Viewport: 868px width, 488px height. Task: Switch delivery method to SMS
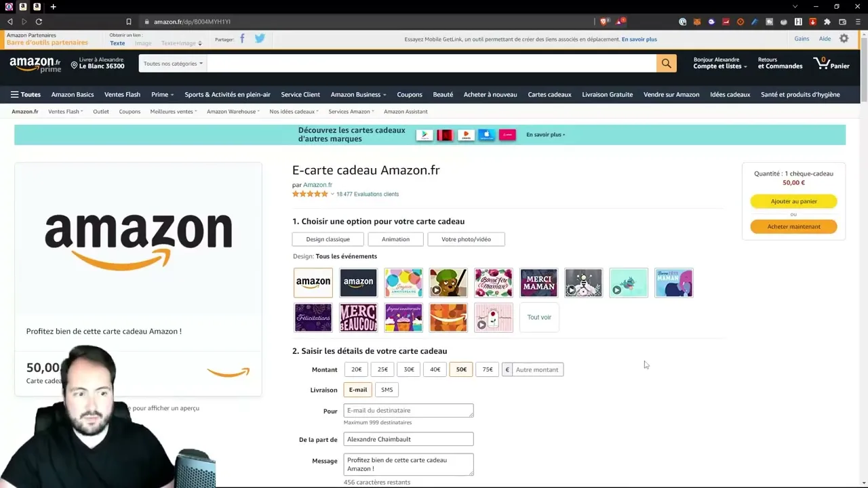click(387, 389)
